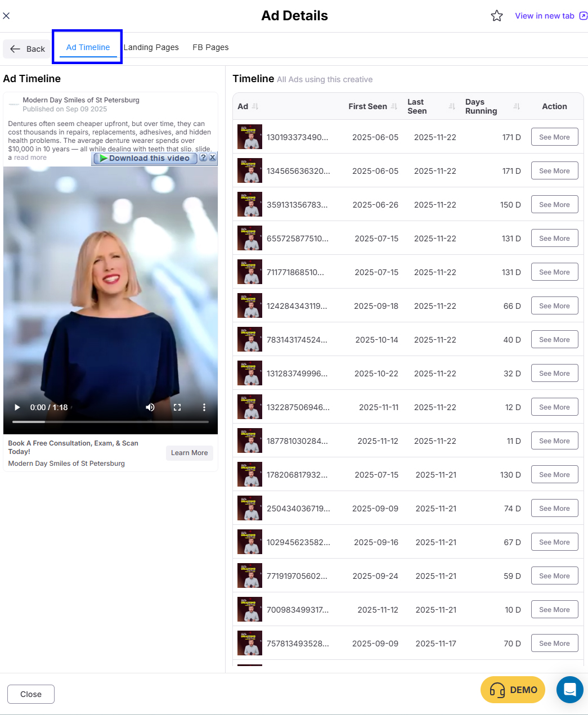Click the star favorite icon
Screen dimensions: 588x715
click(x=496, y=16)
